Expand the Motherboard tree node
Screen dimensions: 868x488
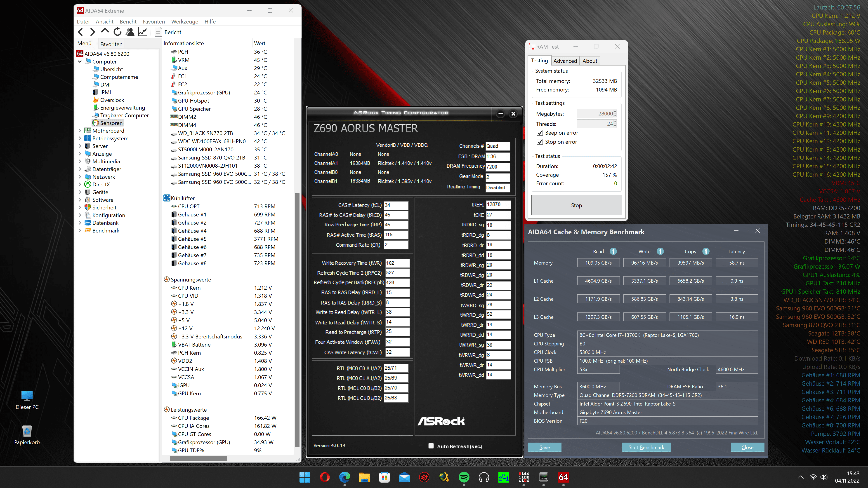[x=80, y=131]
